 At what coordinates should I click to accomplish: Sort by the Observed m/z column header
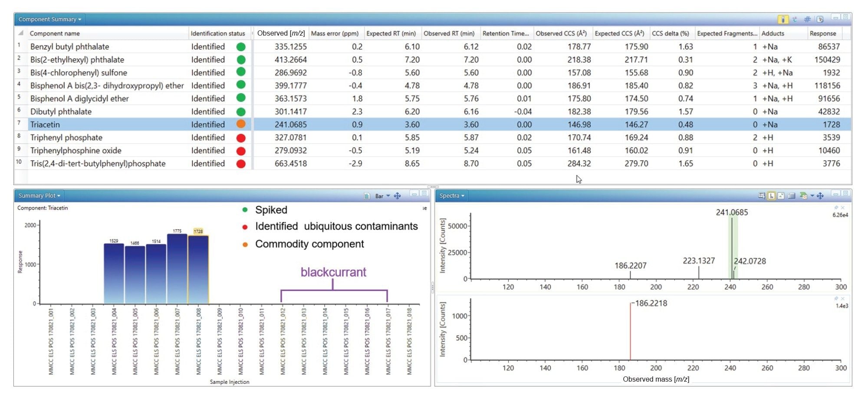pos(281,33)
